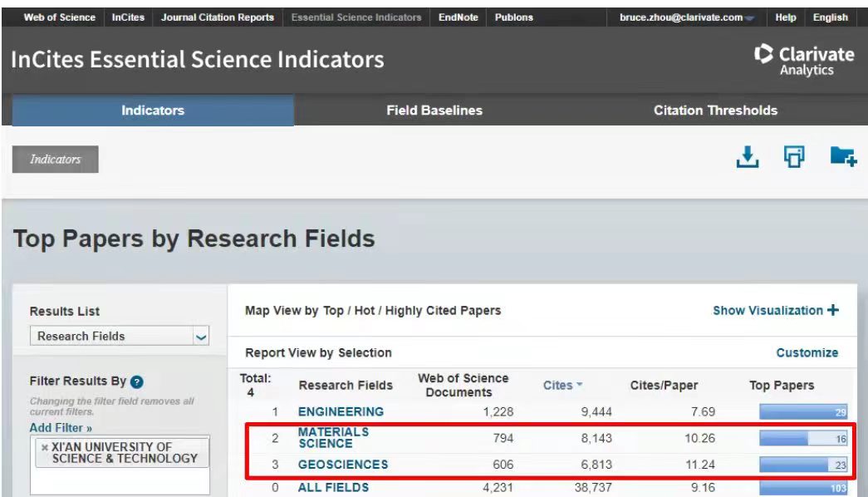The width and height of the screenshot is (868, 497).
Task: Open InCites in the top bar
Action: (128, 17)
